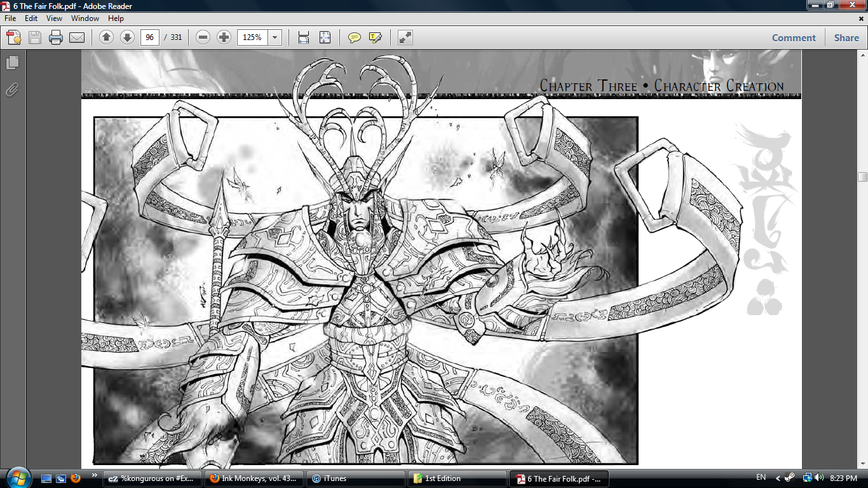Click the 6 The Fair Folk.pdf taskbar button
This screenshot has width=868, height=488.
tap(559, 478)
